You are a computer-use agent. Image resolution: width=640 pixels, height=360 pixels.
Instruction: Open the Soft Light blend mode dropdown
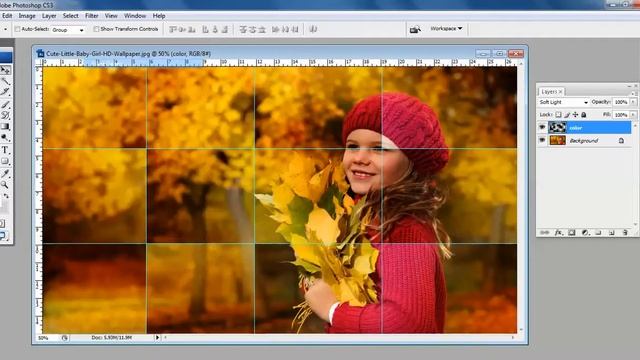563,102
